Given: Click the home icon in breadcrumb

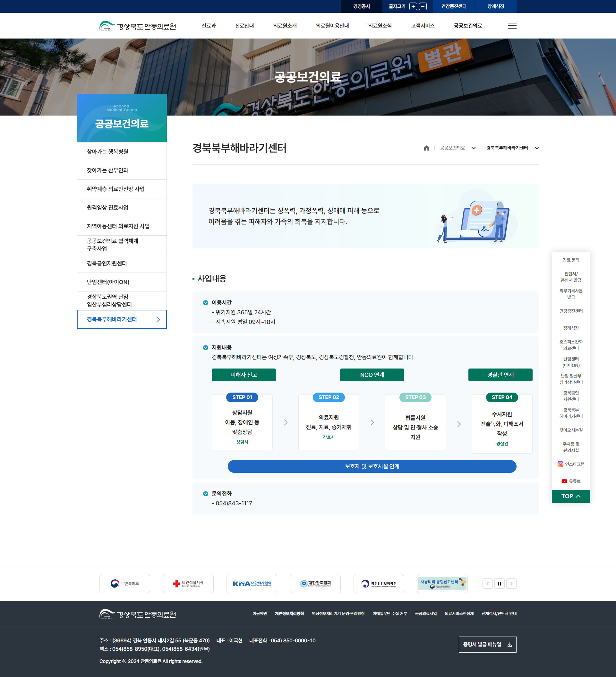Looking at the screenshot, I should pos(426,148).
